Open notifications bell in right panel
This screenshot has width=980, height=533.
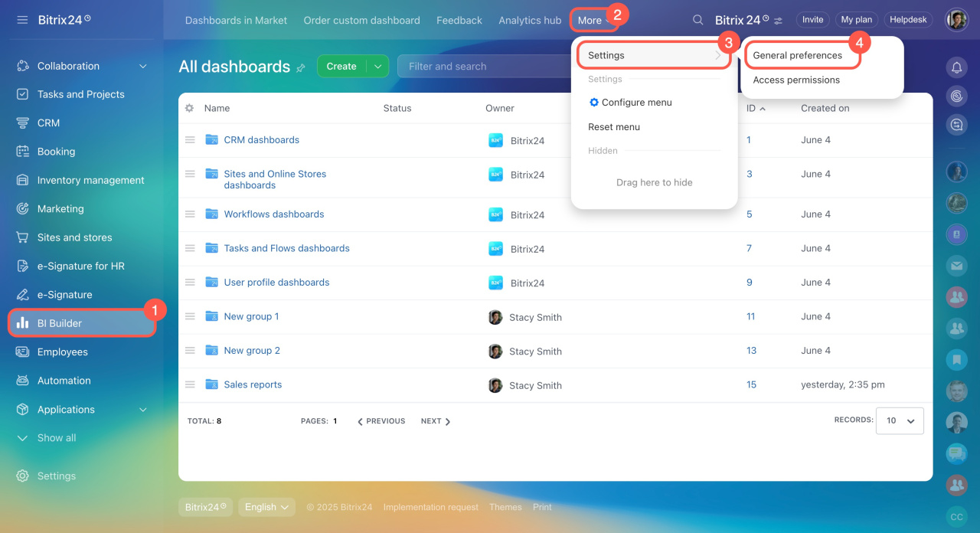tap(956, 67)
